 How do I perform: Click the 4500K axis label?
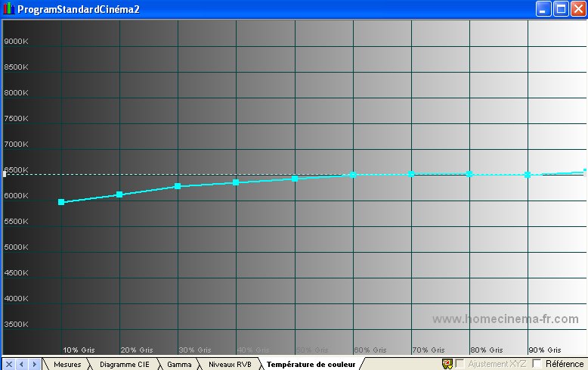[16, 273]
